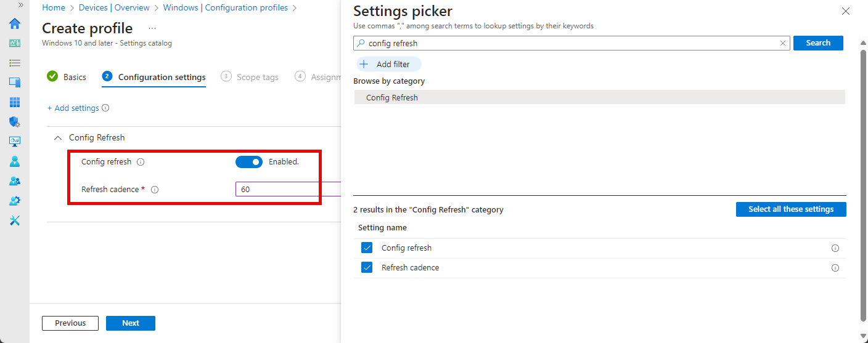This screenshot has width=868, height=343.
Task: Open Devices icon in sidebar
Action: tap(15, 83)
